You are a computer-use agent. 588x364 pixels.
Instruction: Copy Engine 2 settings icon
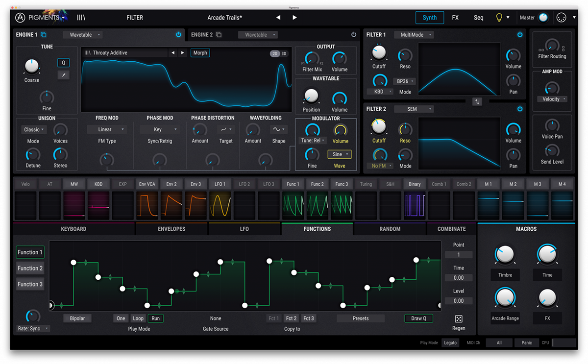pyautogui.click(x=219, y=35)
